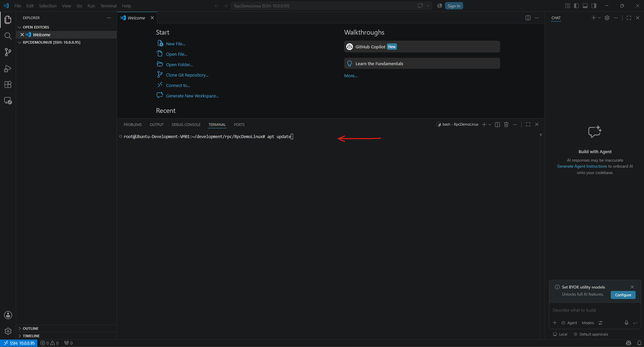Switch to the Debug Console tab
The image size is (644, 347).
point(186,125)
